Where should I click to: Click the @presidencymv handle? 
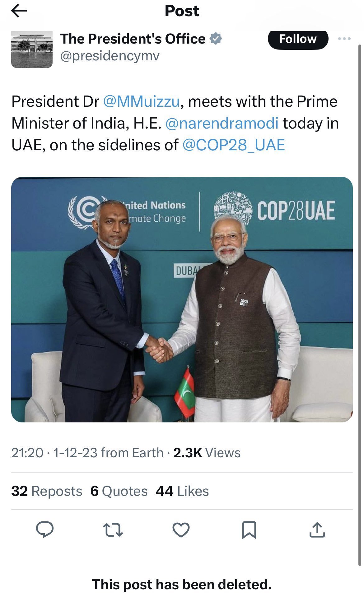click(x=110, y=56)
